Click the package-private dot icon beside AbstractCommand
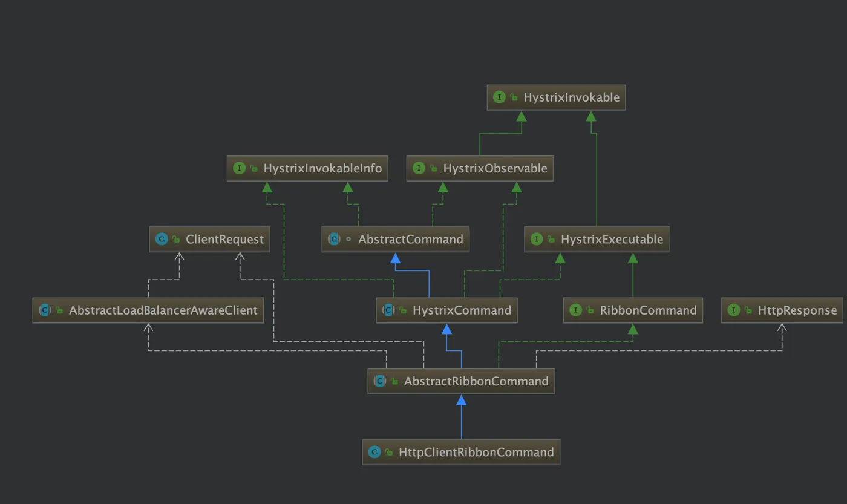847x504 pixels. coord(348,239)
